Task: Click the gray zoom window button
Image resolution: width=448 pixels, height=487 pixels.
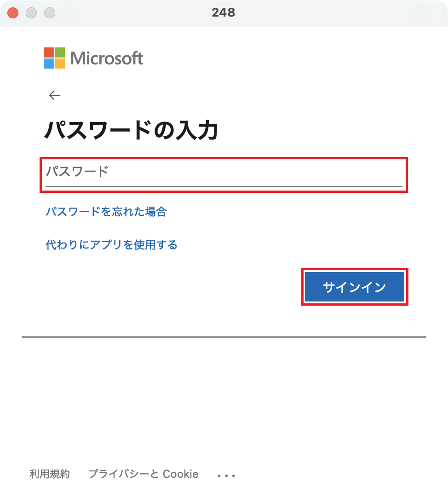Action: tap(50, 13)
